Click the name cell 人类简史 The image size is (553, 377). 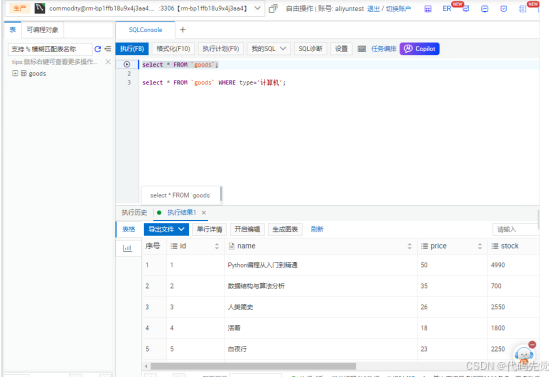pyautogui.click(x=240, y=307)
